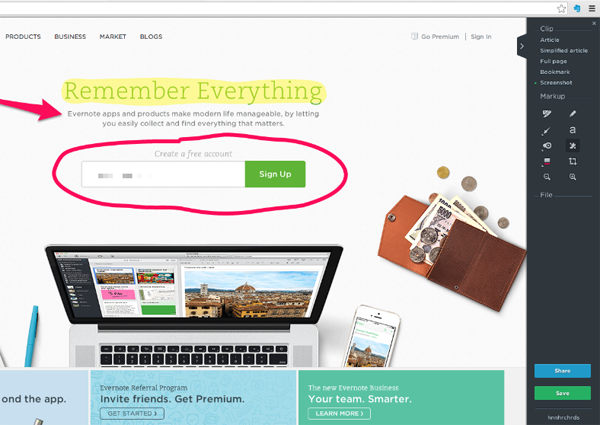Pick the stamp markup tool
Screen dimensions: 600x425
click(547, 146)
